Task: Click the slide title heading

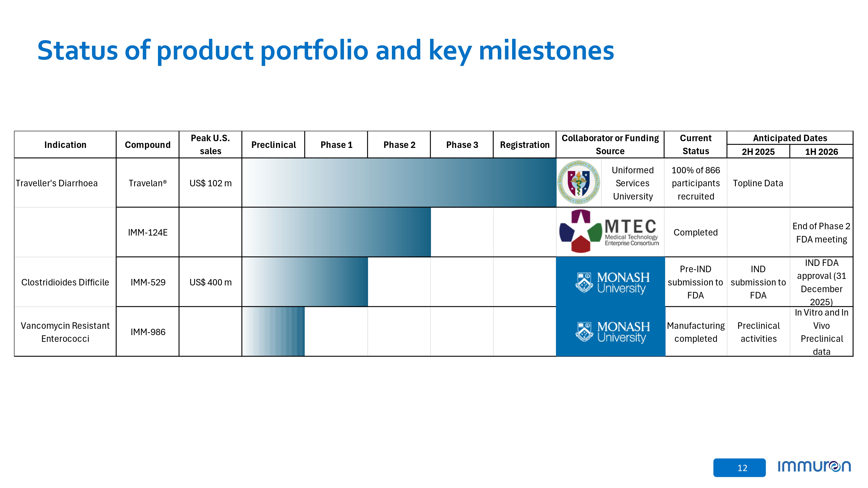Action: point(325,51)
